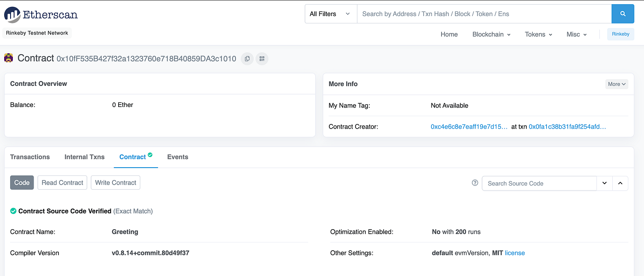Viewport: 644px width, 276px height.
Task: Click the Code button
Action: click(x=22, y=182)
